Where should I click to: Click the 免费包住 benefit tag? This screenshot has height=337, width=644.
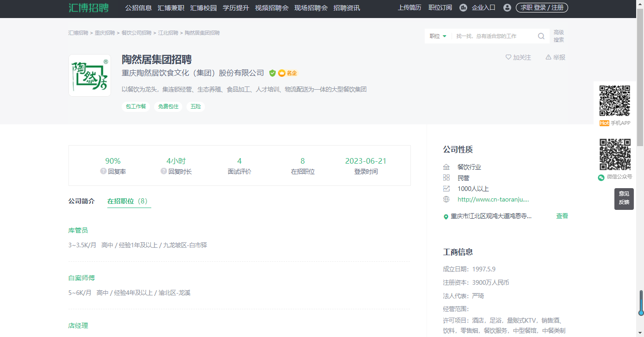[168, 106]
